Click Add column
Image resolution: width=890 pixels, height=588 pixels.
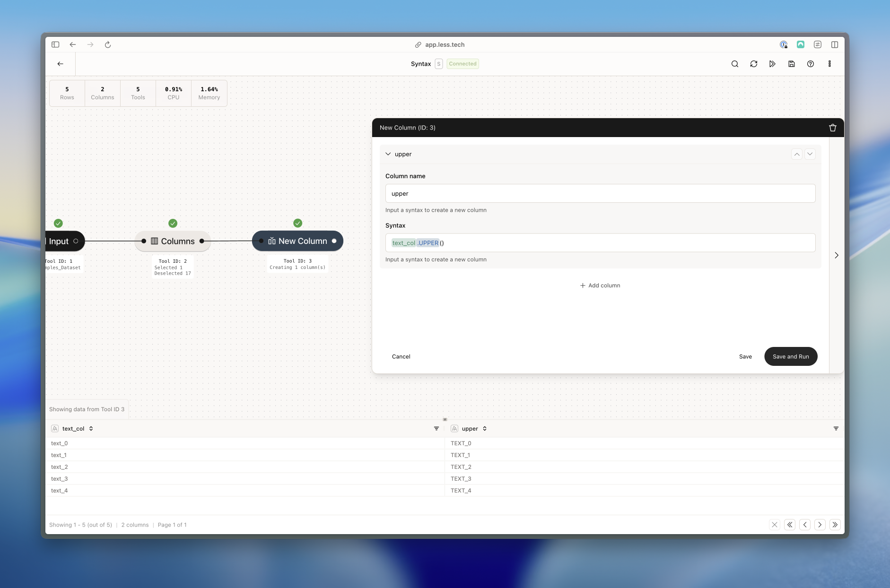point(600,285)
